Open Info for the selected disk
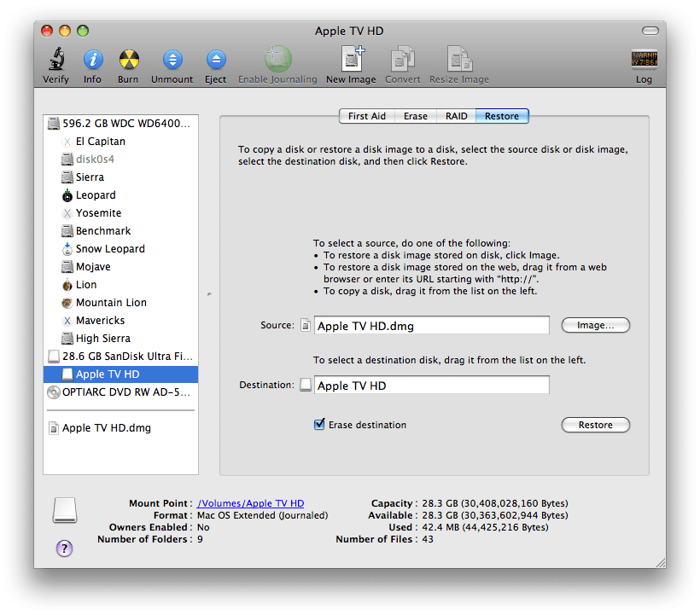The image size is (700, 615). click(92, 60)
